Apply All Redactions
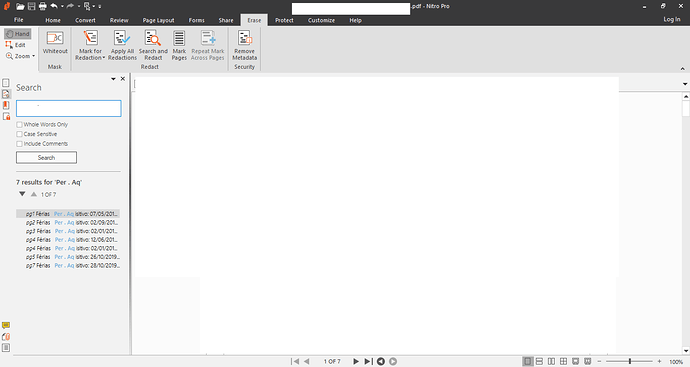The width and height of the screenshot is (690, 367). pos(122,45)
